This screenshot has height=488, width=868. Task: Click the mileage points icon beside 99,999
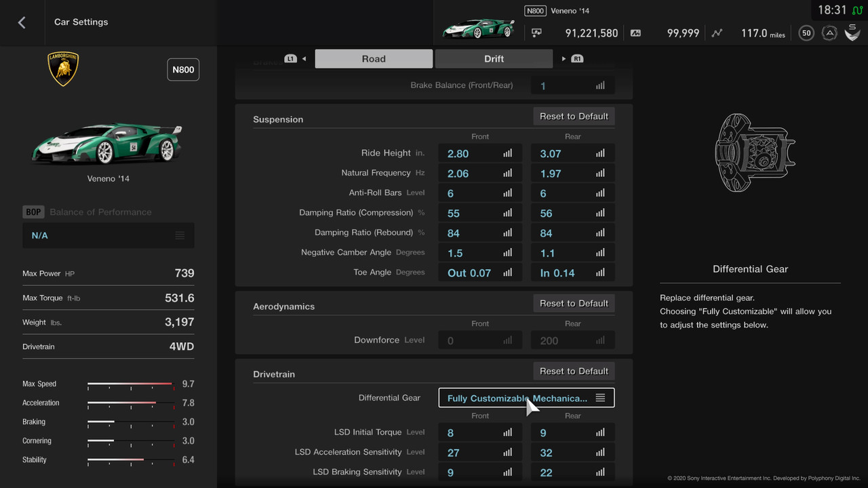click(x=635, y=33)
